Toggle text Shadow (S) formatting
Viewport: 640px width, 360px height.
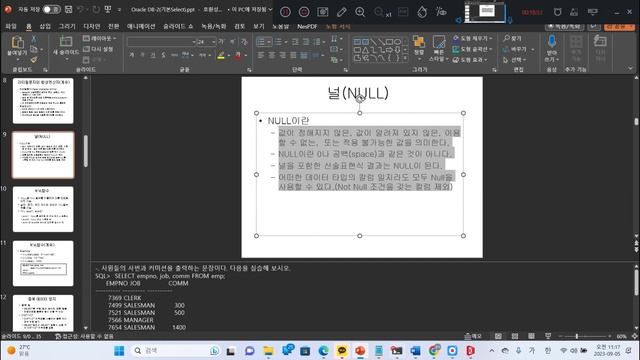(x=163, y=55)
